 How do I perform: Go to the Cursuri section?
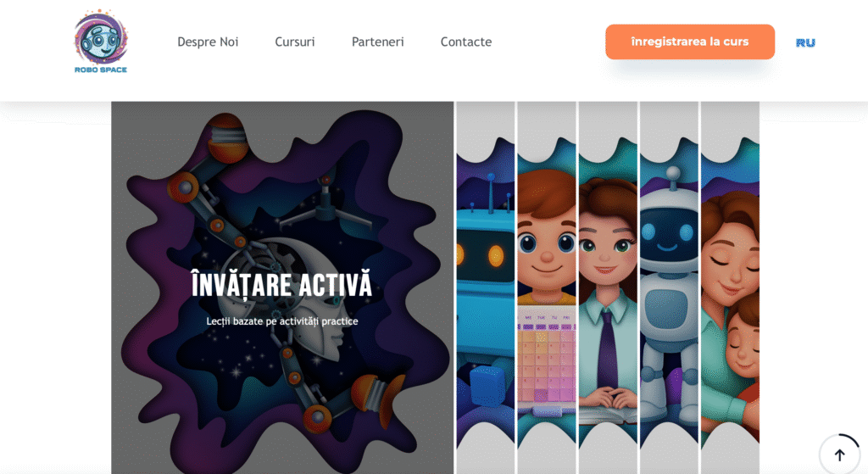coord(294,42)
